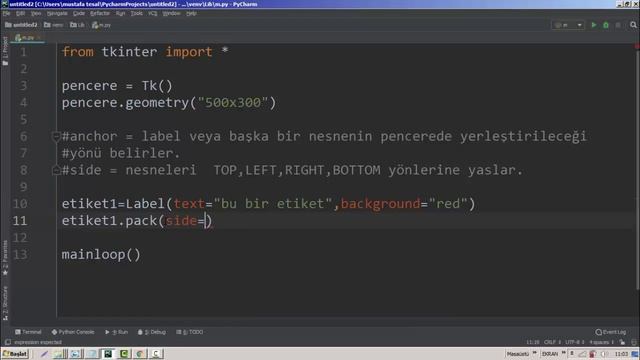Open the Masaüstü taskbar toolbar
Image resolution: width=640 pixels, height=360 pixels.
(x=518, y=353)
